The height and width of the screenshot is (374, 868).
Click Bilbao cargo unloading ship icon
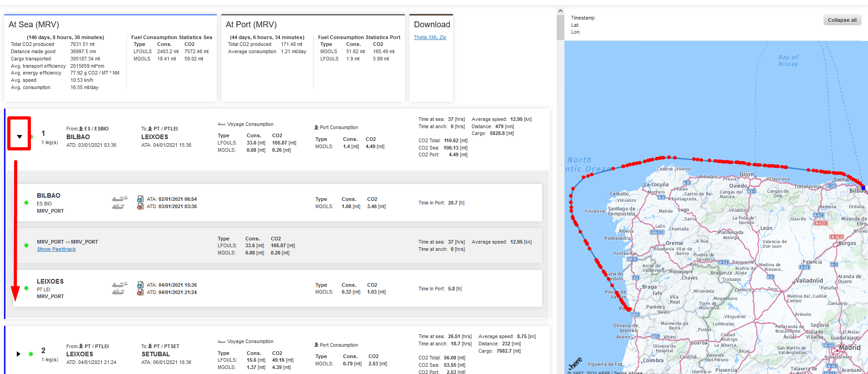[x=118, y=206]
